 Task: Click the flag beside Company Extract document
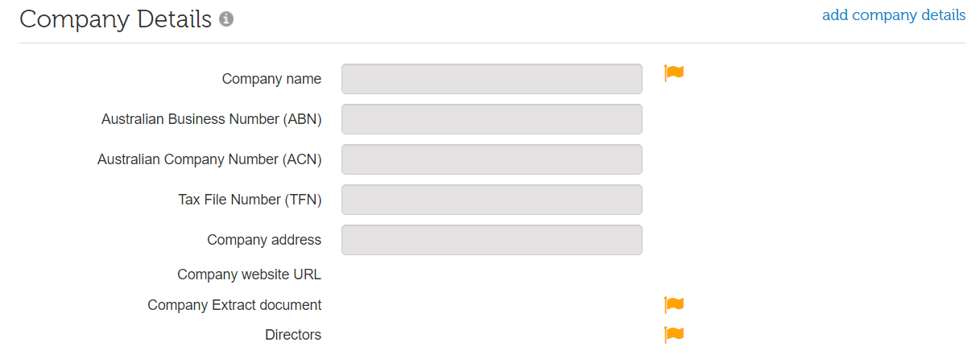click(x=673, y=305)
